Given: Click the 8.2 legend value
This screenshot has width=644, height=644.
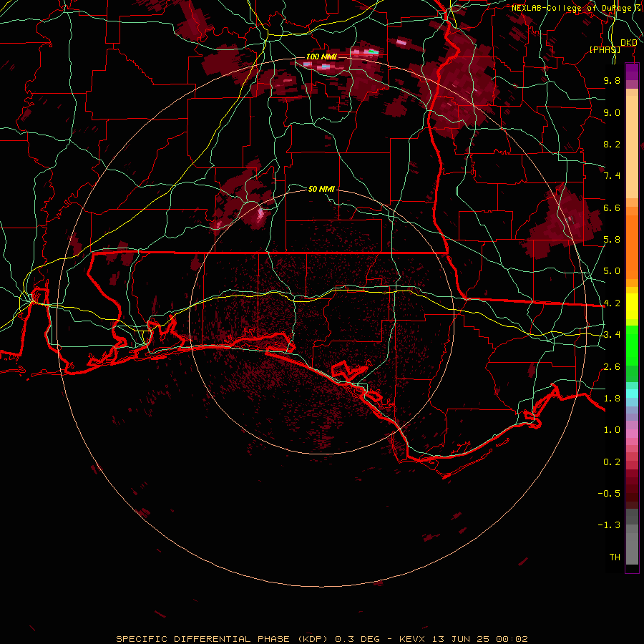Looking at the screenshot, I should click(x=612, y=144).
